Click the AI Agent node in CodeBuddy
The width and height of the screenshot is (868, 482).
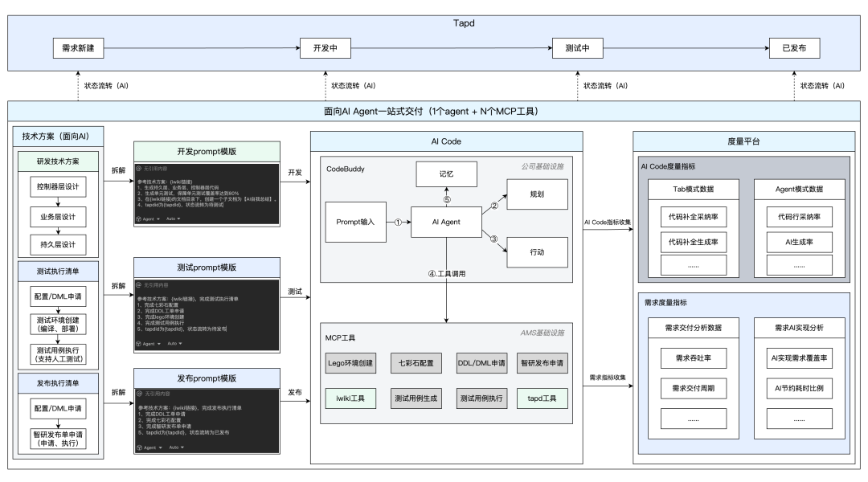(446, 222)
